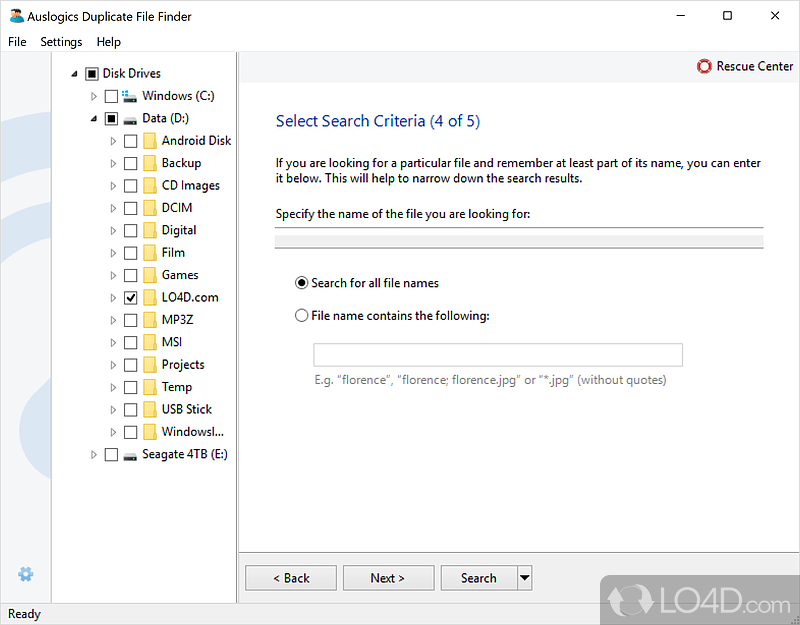
Task: Click the Seagate 4TB (E:) drive icon
Action: [130, 454]
